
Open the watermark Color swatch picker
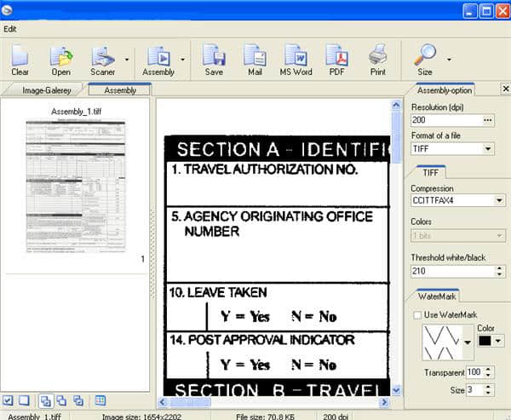[x=491, y=341]
